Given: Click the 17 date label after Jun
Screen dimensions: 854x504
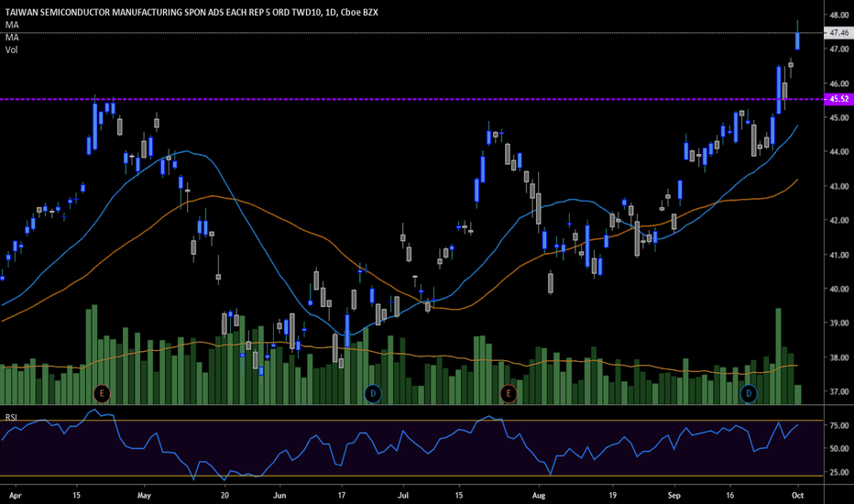Looking at the screenshot, I should pyautogui.click(x=342, y=495).
